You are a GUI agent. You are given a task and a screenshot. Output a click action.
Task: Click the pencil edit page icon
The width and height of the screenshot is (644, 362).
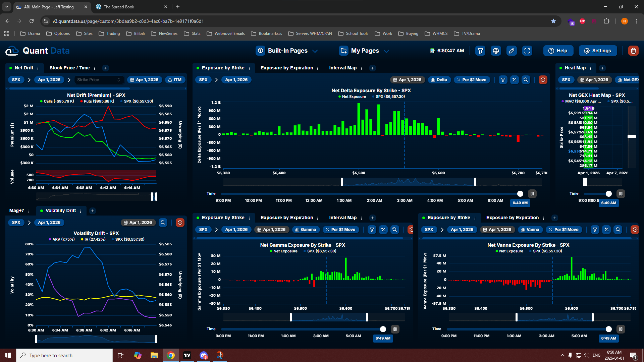pos(512,51)
